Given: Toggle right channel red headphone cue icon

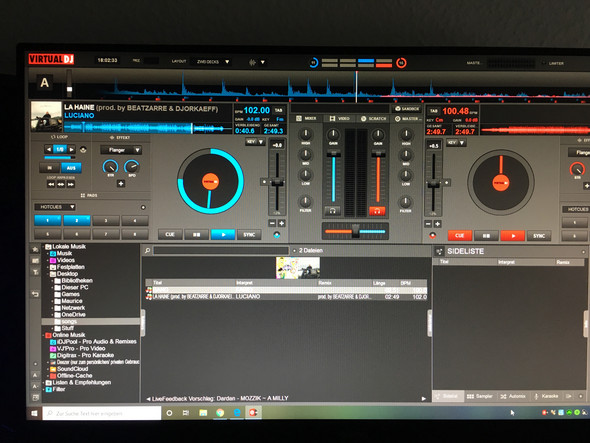Looking at the screenshot, I should (377, 211).
